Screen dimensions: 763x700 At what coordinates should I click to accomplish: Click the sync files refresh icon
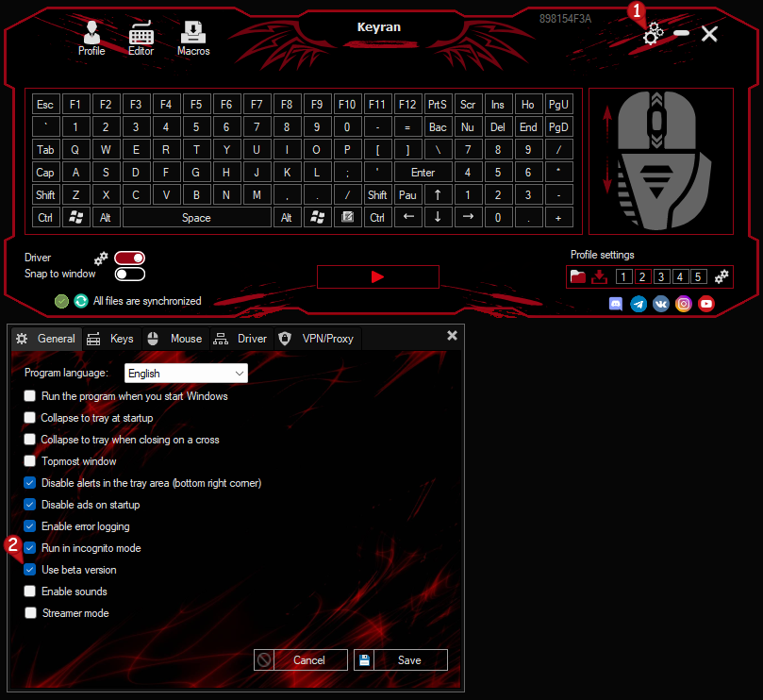(x=81, y=301)
